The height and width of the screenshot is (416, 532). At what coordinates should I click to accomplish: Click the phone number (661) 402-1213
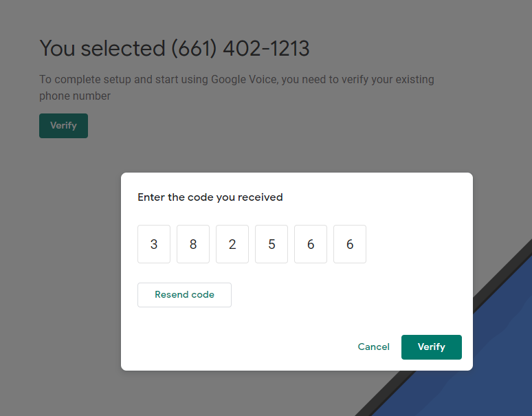coord(240,48)
